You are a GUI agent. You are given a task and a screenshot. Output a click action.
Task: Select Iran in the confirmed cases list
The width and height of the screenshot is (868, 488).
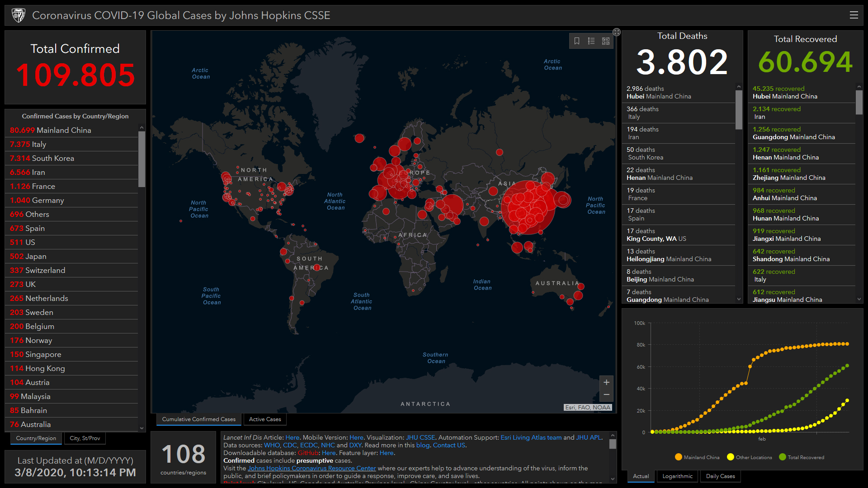71,172
